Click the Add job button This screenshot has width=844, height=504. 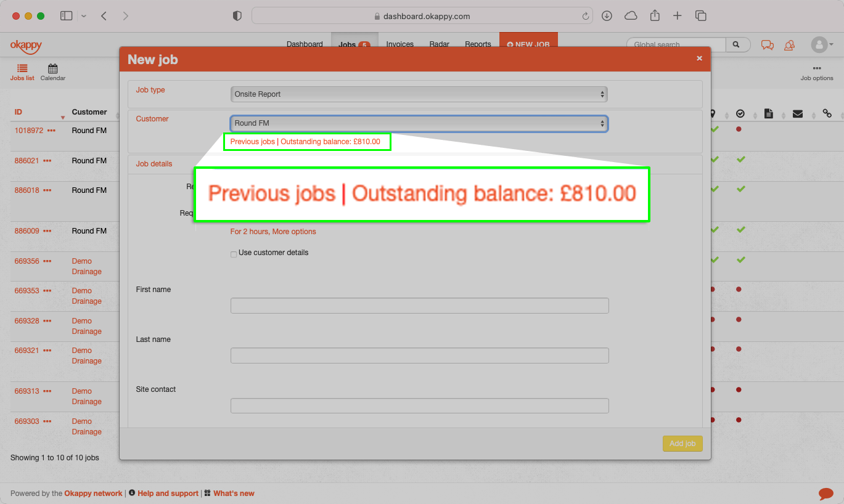click(x=682, y=443)
